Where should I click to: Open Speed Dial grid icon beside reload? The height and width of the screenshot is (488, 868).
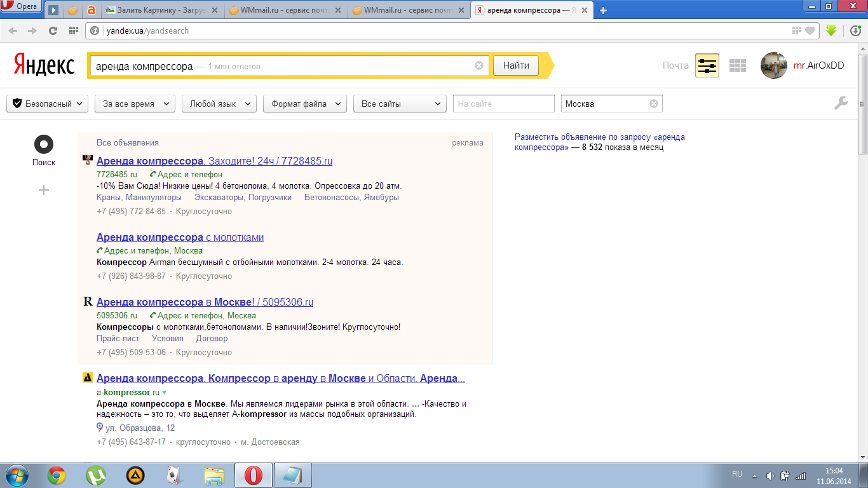(x=74, y=30)
